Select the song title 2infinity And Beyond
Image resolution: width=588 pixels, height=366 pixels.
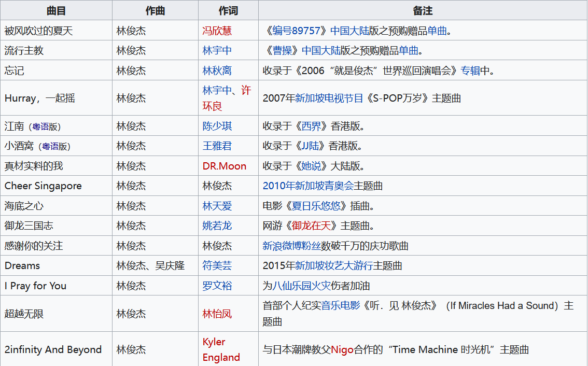click(x=53, y=349)
